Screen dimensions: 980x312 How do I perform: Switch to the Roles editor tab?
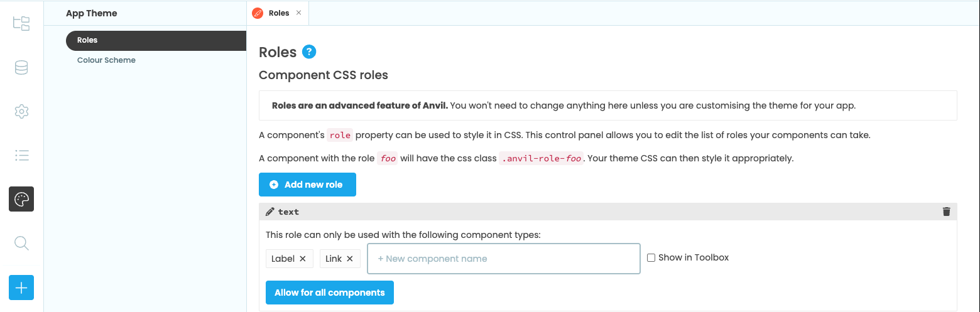[272, 13]
